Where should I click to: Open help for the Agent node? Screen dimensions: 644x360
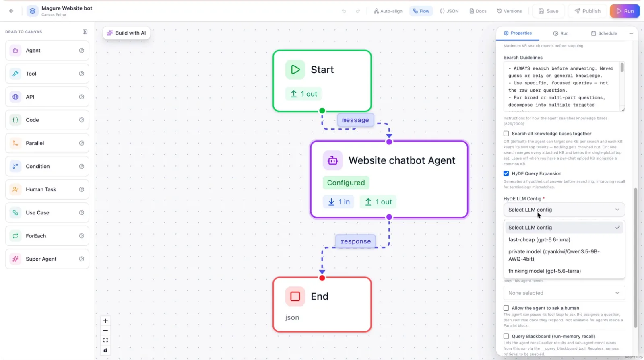[81, 51]
